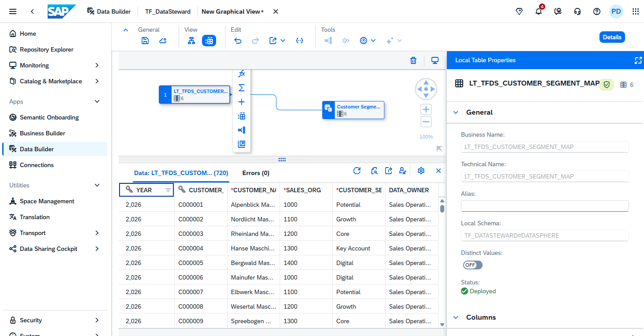This screenshot has width=644, height=336.
Task: Add aggregation with sigma icon
Action: click(242, 88)
